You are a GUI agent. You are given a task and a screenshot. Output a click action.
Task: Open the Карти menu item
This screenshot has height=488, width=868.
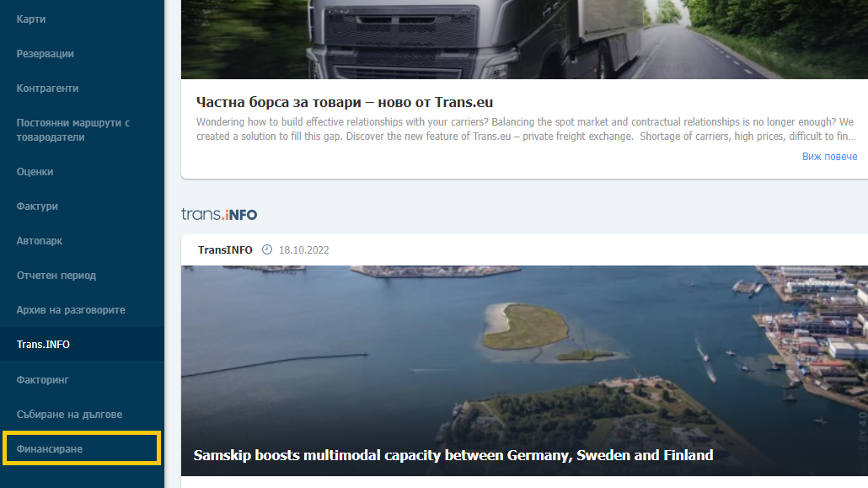pos(31,19)
